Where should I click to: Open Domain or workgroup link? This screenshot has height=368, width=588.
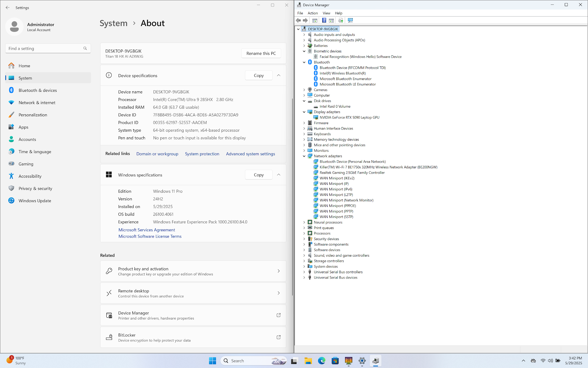click(x=157, y=154)
